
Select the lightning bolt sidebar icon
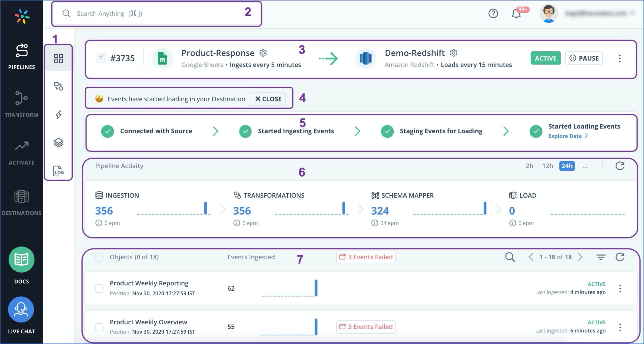click(58, 115)
